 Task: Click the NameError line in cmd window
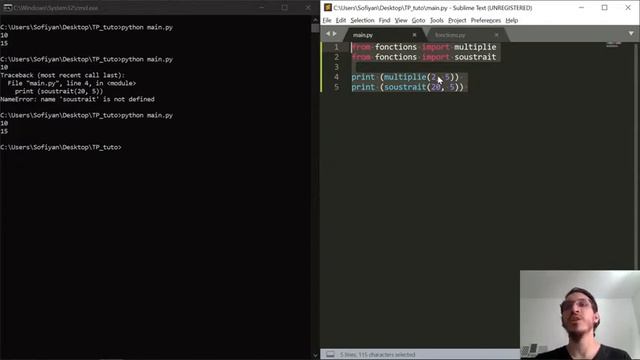click(x=78, y=99)
